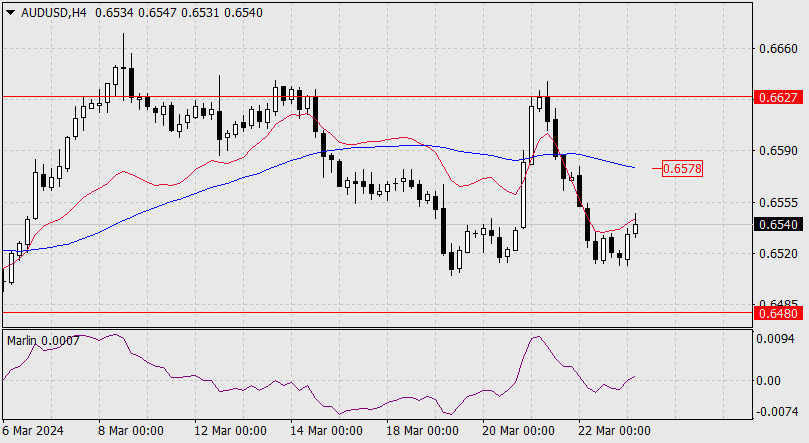Click the 20 Mar 00:00 time label
The width and height of the screenshot is (809, 443).
(519, 431)
